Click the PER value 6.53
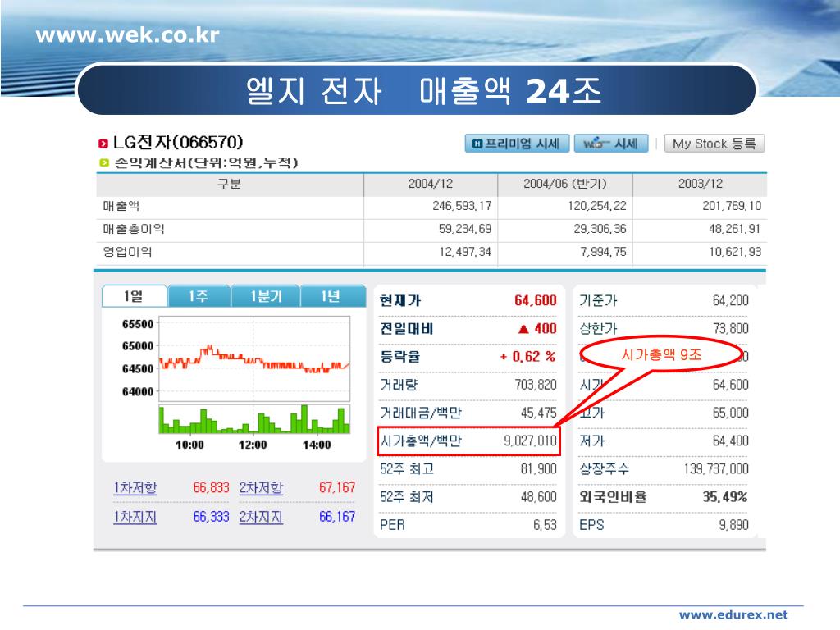The image size is (840, 630). coord(545,525)
